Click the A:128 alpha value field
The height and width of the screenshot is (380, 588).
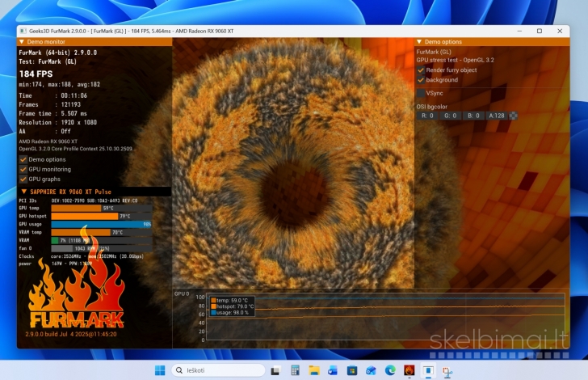(497, 116)
